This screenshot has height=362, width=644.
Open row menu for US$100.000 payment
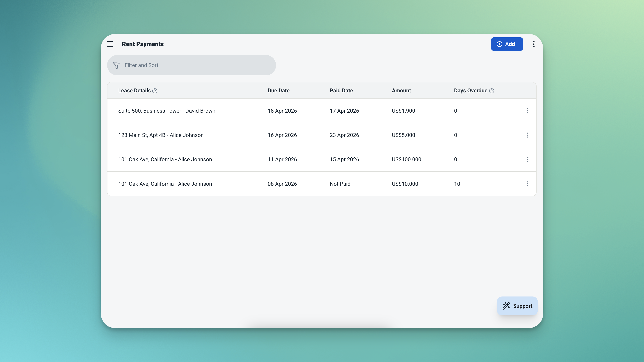pos(527,159)
